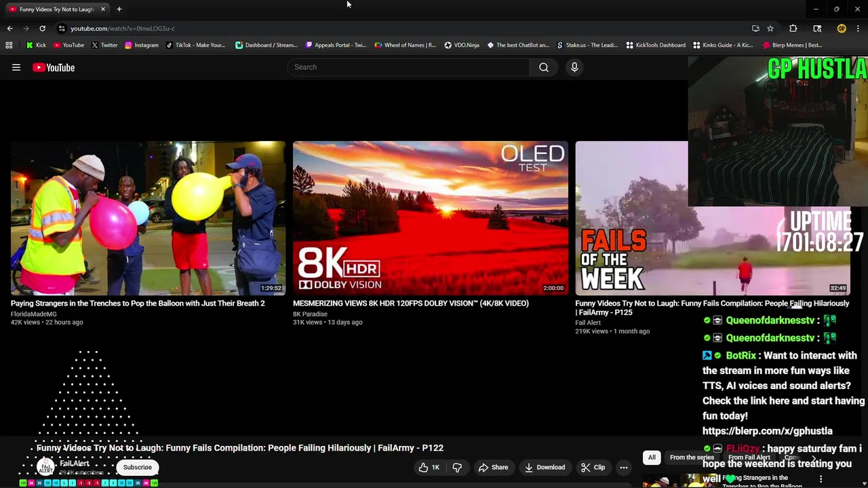Screen dimensions: 868x488
Task: Create a Clip of the video
Action: tap(593, 467)
